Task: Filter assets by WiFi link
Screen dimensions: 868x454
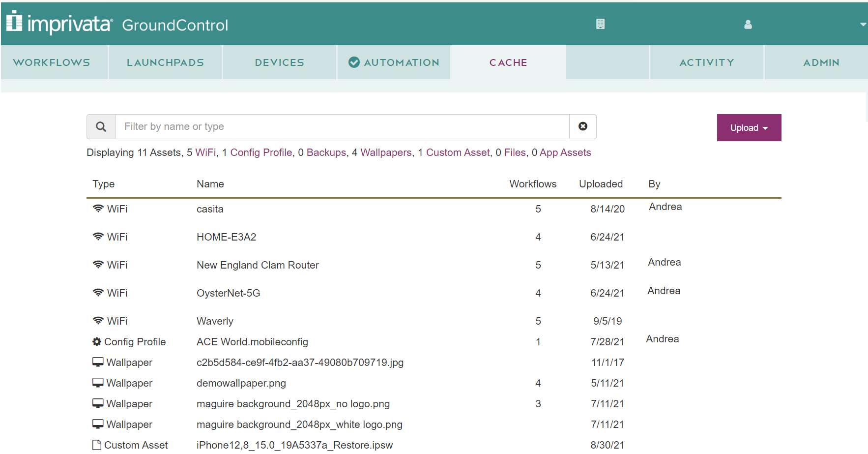Action: 205,152
